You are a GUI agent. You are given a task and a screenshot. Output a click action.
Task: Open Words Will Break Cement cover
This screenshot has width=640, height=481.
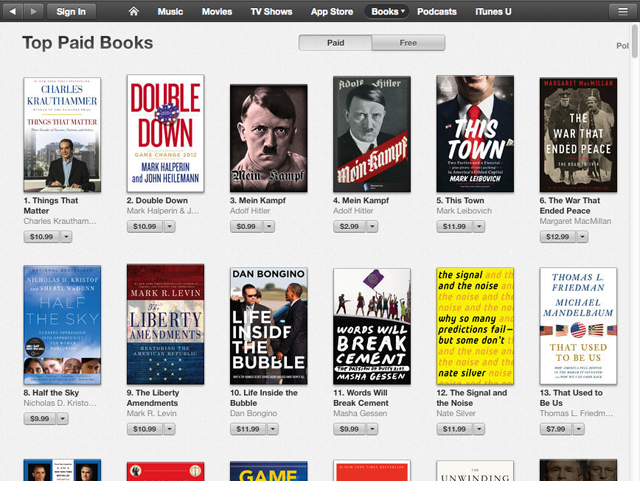[x=372, y=326]
